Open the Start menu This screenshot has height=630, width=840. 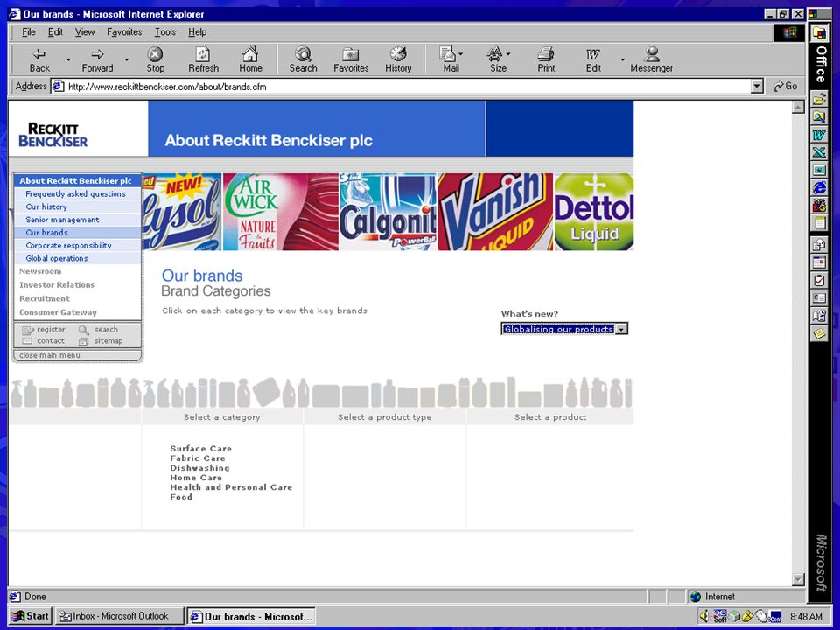point(31,616)
